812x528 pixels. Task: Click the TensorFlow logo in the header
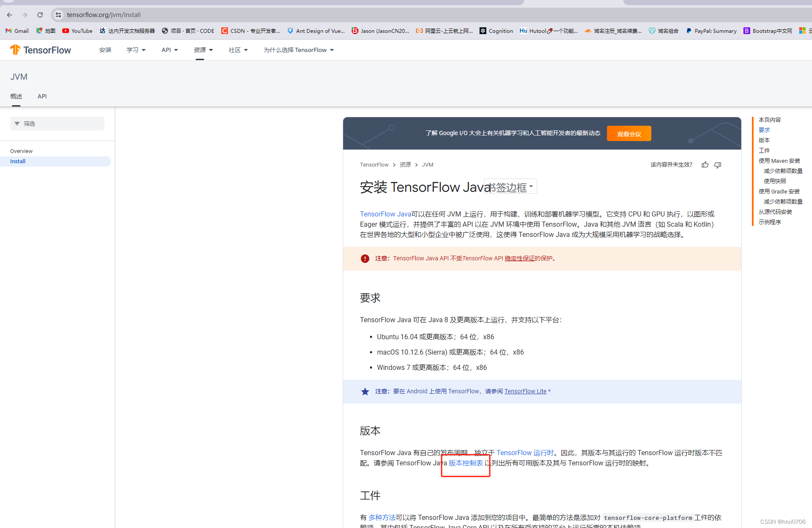click(40, 50)
